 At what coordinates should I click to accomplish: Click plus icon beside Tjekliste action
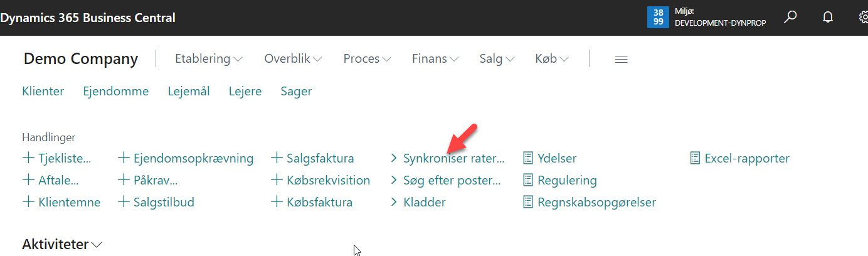pos(28,158)
